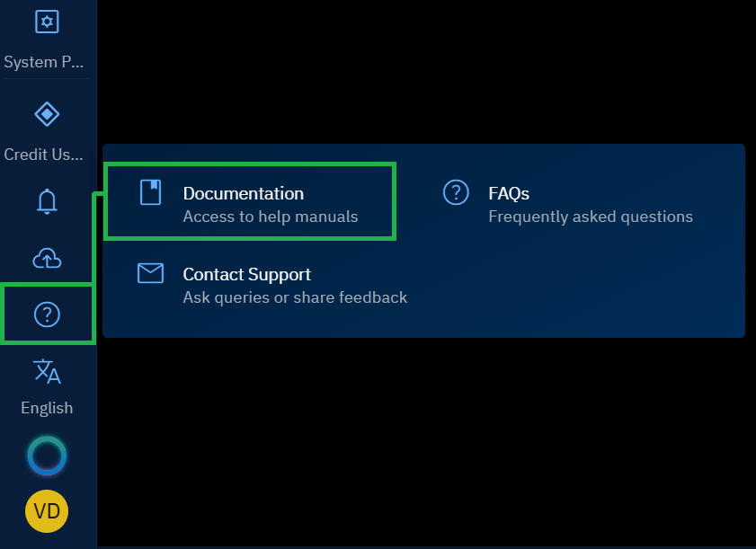This screenshot has height=549, width=756.
Task: Click the circular ring assistant icon
Action: (47, 456)
